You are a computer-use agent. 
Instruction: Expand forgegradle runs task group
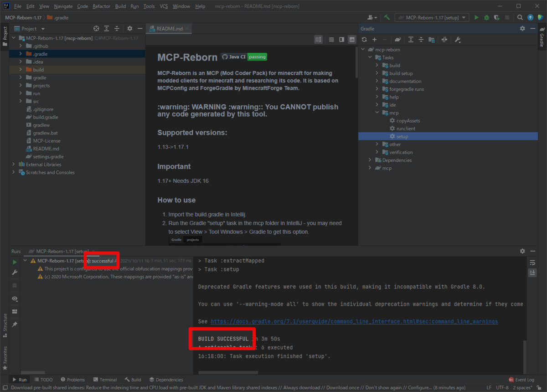point(377,89)
